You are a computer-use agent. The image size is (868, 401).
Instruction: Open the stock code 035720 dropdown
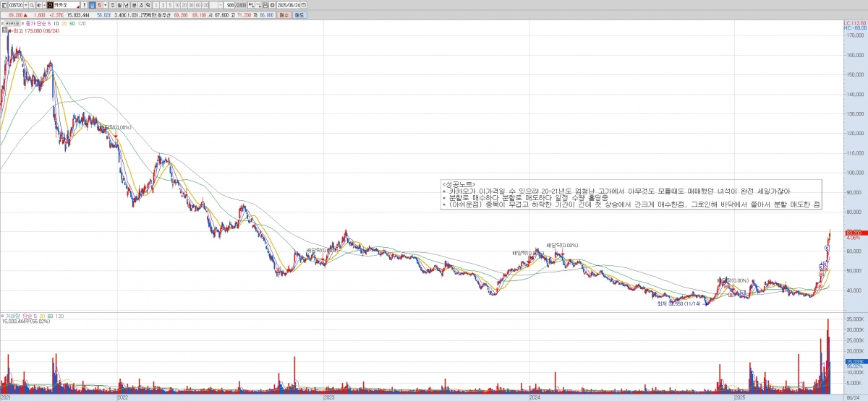(27, 4)
